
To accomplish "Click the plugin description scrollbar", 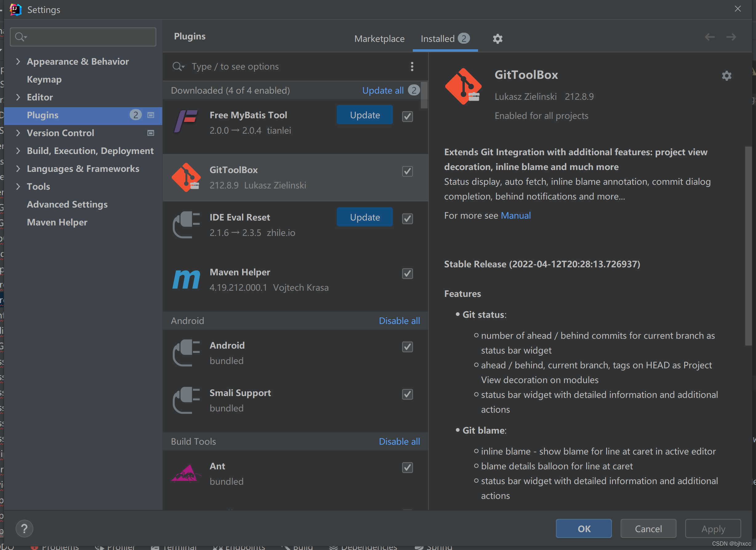I will click(748, 246).
